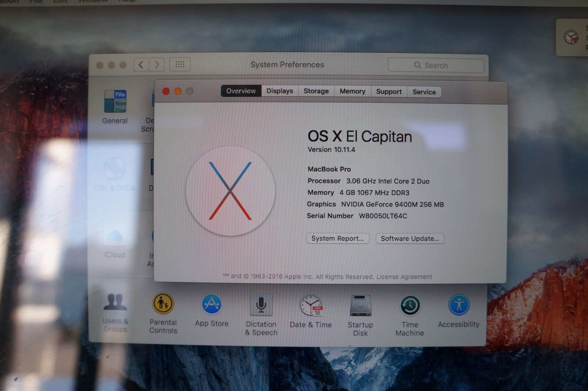Switch to the Service tab
The image size is (588, 391).
[424, 92]
